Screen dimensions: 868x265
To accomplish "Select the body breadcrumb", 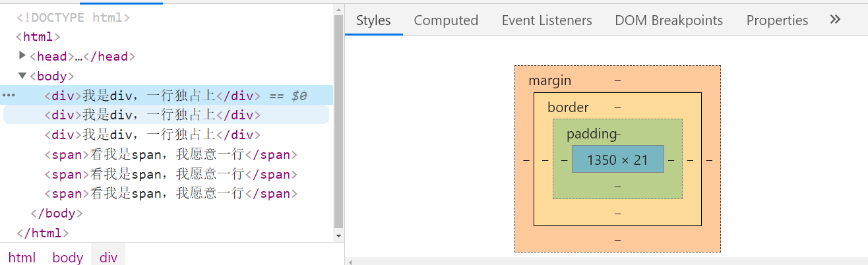I will click(68, 257).
